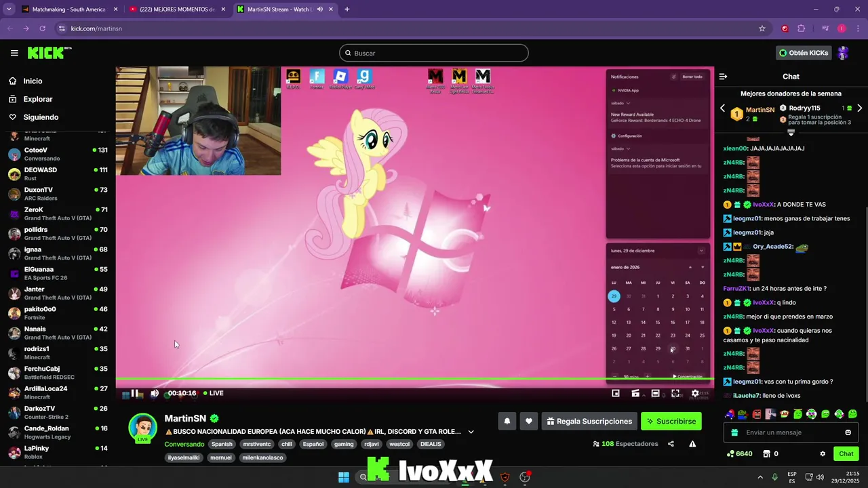This screenshot has height=488, width=868.
Task: Send message with Chat button
Action: 846,453
